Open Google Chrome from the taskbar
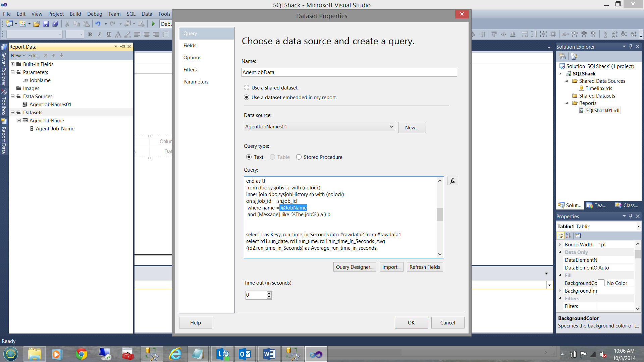The height and width of the screenshot is (362, 644). click(x=81, y=354)
